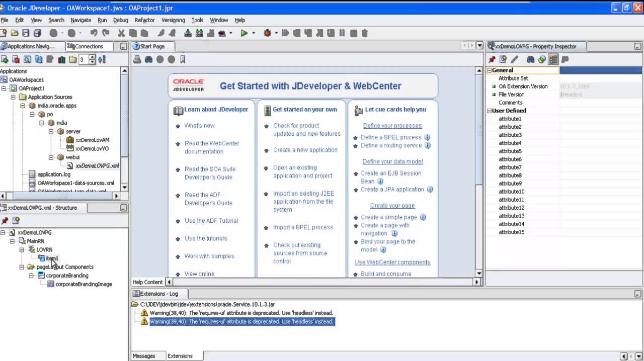Click the stepper arrows beside the 3 field
The width and height of the screenshot is (644, 361).
(92, 59)
